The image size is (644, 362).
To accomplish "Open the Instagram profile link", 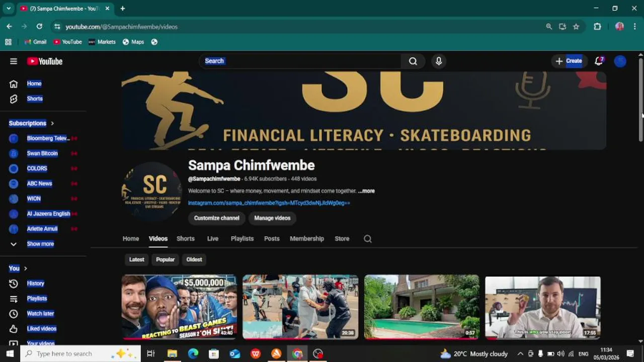I will pyautogui.click(x=269, y=203).
